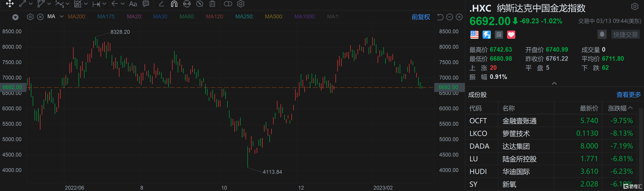This screenshot has height=191, width=644.
Task: Select the crosshair move cursor tool
Action: click(10, 4)
